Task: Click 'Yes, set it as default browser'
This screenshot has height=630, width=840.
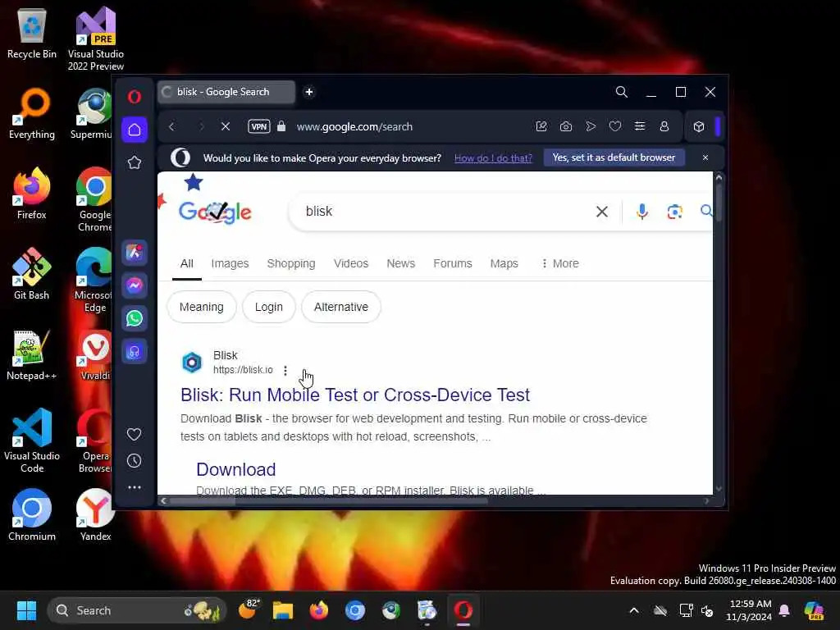Action: click(x=614, y=157)
